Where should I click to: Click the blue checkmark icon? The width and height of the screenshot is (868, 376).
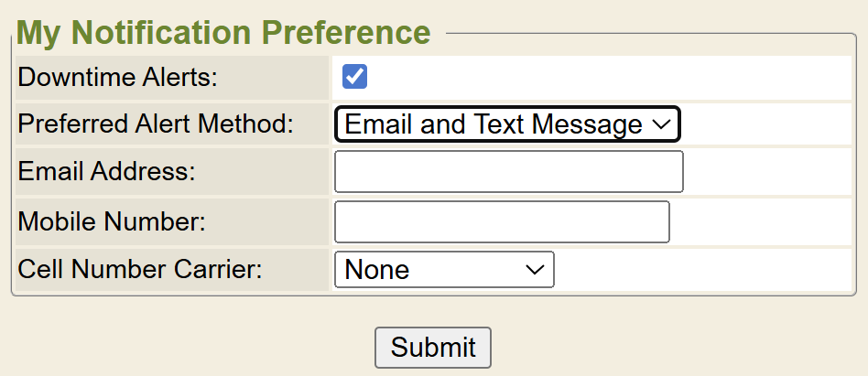coord(354,77)
